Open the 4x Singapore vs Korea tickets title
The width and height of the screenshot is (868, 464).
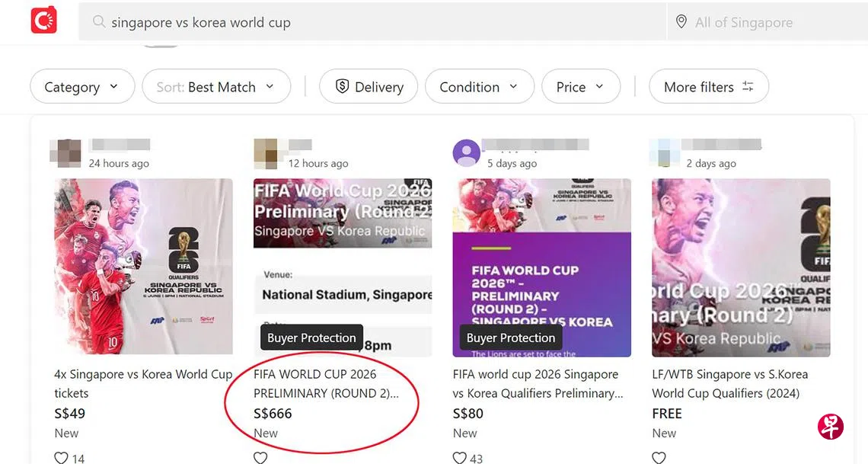coord(143,383)
